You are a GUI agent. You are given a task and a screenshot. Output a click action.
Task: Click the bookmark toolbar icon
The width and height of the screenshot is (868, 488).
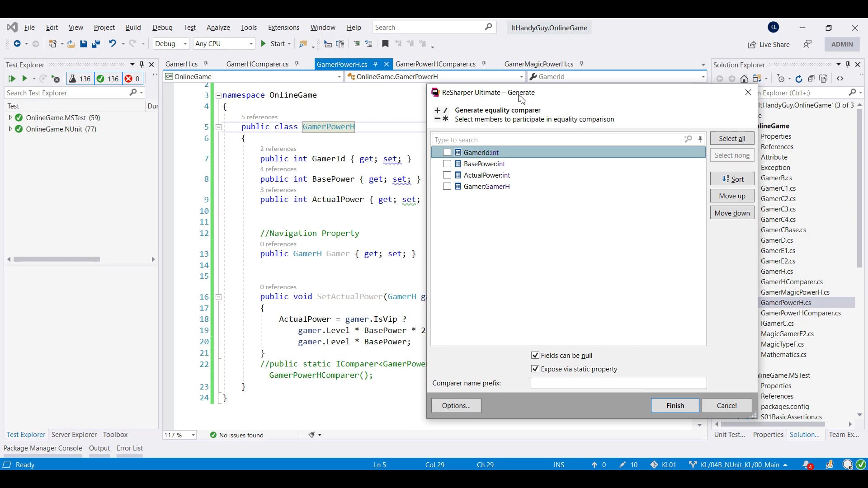(385, 44)
